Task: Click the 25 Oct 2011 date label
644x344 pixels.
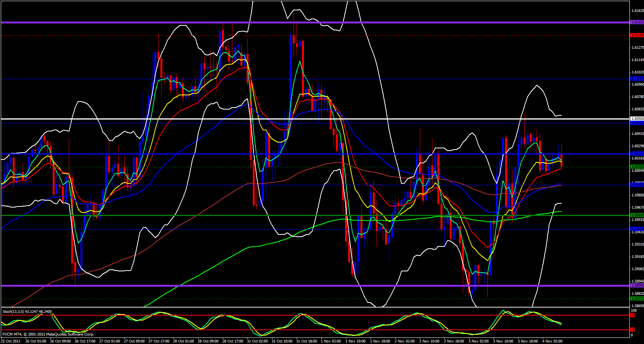Action: pyautogui.click(x=11, y=341)
